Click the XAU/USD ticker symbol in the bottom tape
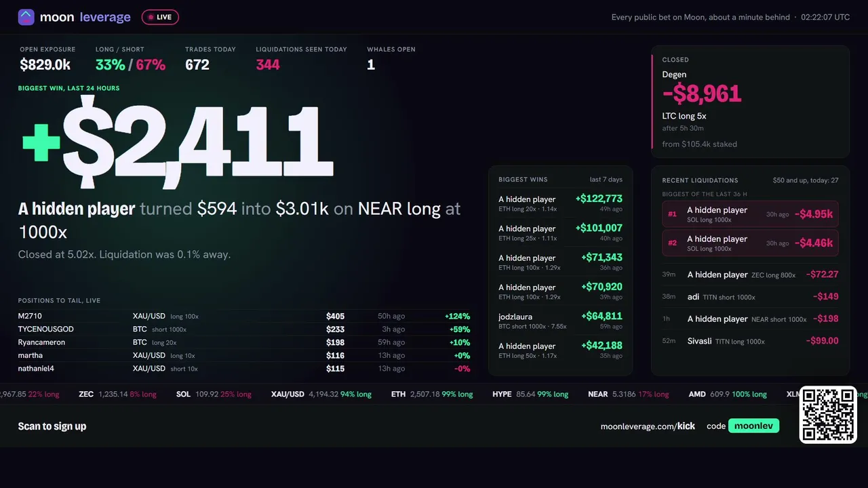This screenshot has height=488, width=868. pyautogui.click(x=288, y=394)
